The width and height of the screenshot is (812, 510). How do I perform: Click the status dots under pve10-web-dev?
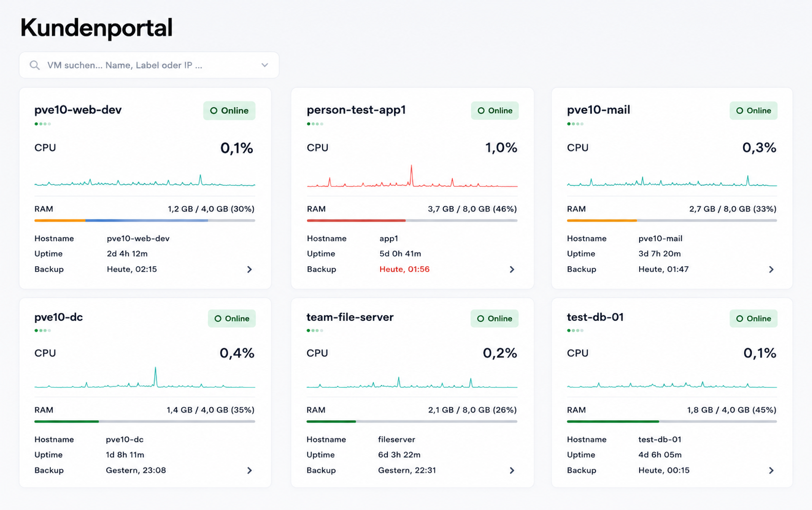click(x=43, y=124)
